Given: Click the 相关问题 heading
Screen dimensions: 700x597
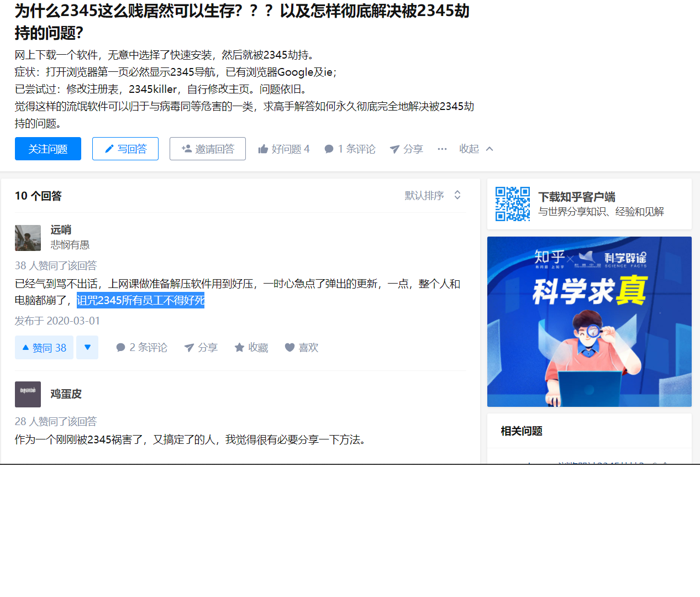Looking at the screenshot, I should [x=522, y=431].
